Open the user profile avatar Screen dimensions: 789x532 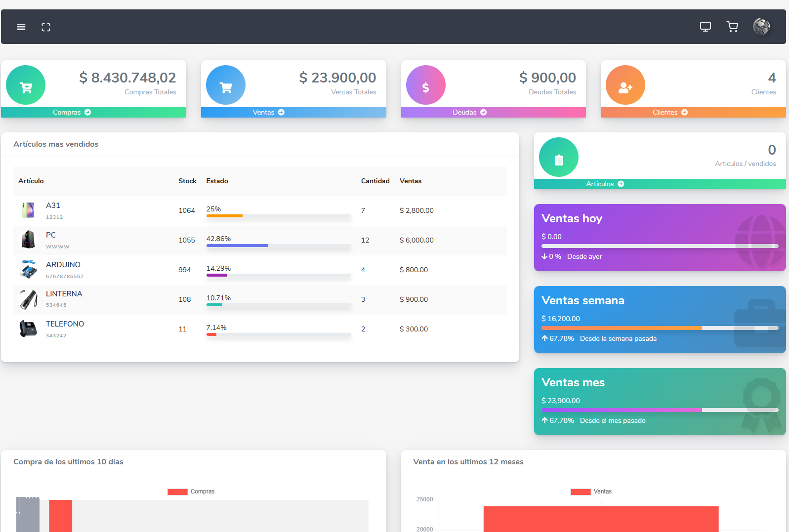[761, 27]
